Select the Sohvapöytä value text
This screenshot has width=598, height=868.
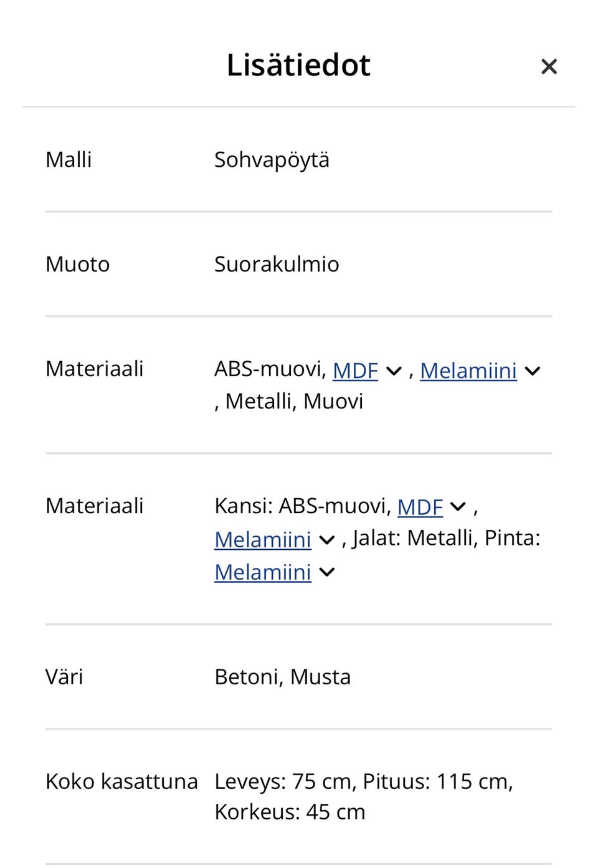coord(272,160)
